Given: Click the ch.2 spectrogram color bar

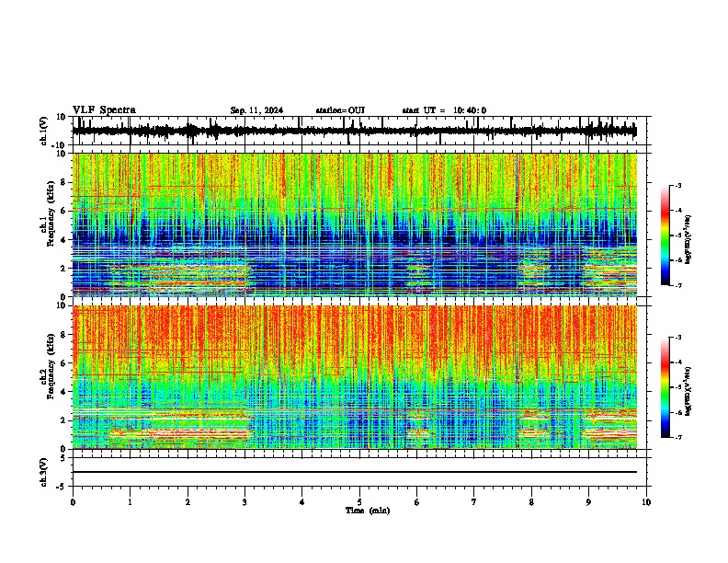Looking at the screenshot, I should pyautogui.click(x=665, y=387).
